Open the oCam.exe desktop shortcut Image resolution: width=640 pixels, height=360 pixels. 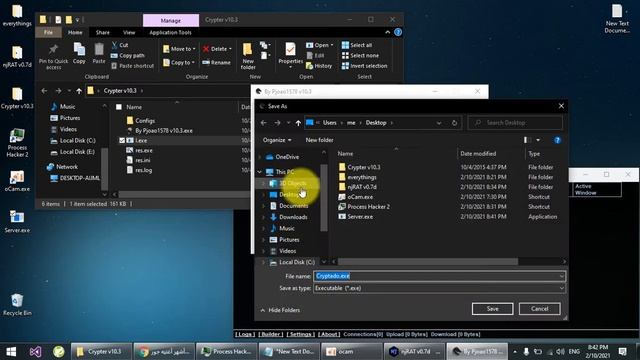pos(17,180)
